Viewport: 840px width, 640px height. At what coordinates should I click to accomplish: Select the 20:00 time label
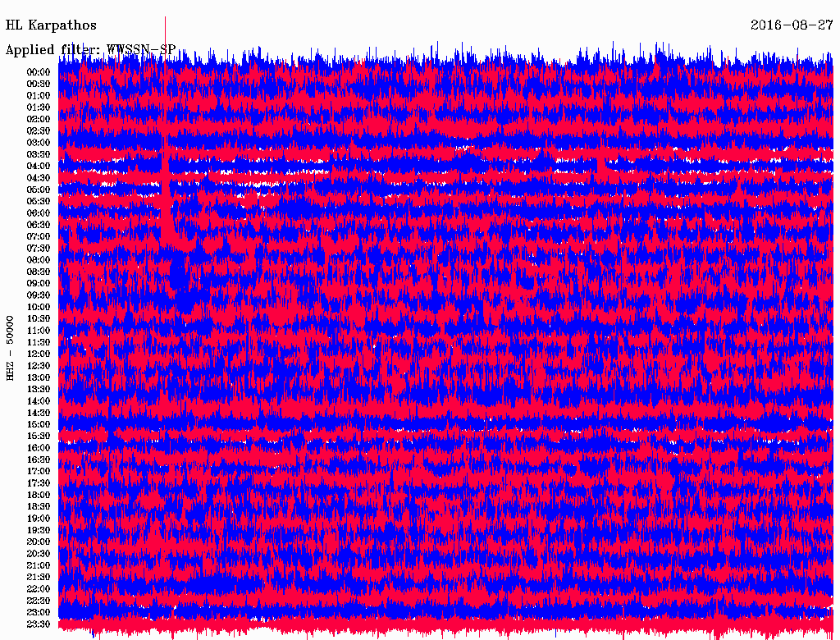[x=39, y=542]
